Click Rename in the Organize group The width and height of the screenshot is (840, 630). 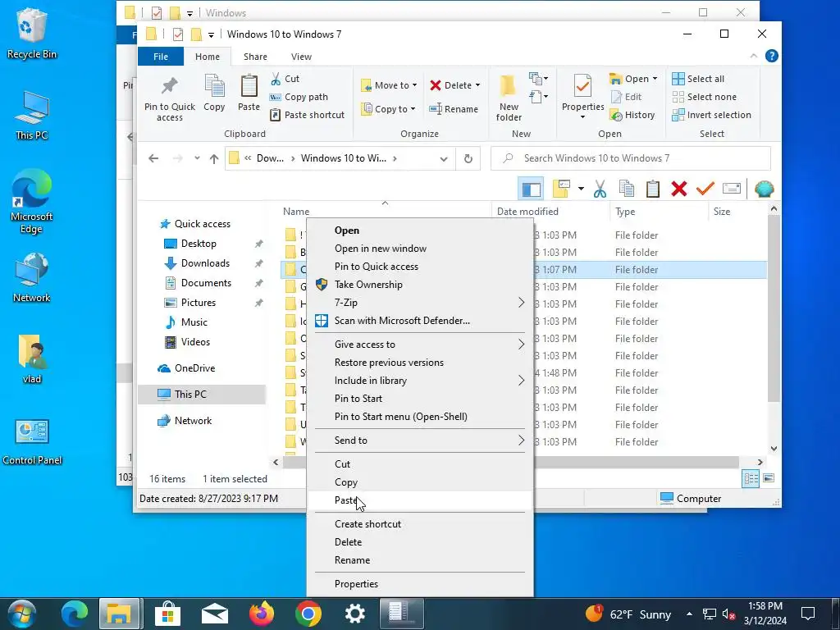pos(453,109)
